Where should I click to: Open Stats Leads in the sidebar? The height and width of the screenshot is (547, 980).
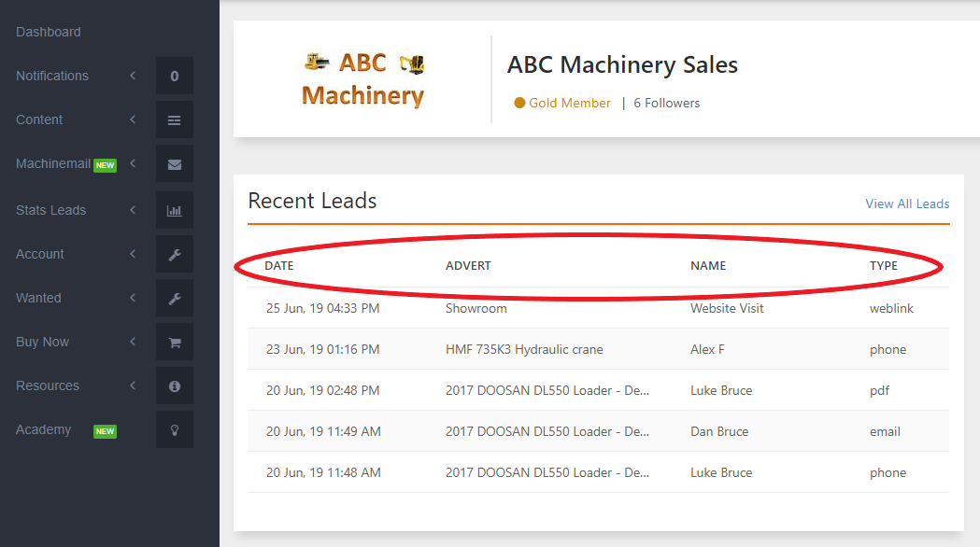(50, 210)
